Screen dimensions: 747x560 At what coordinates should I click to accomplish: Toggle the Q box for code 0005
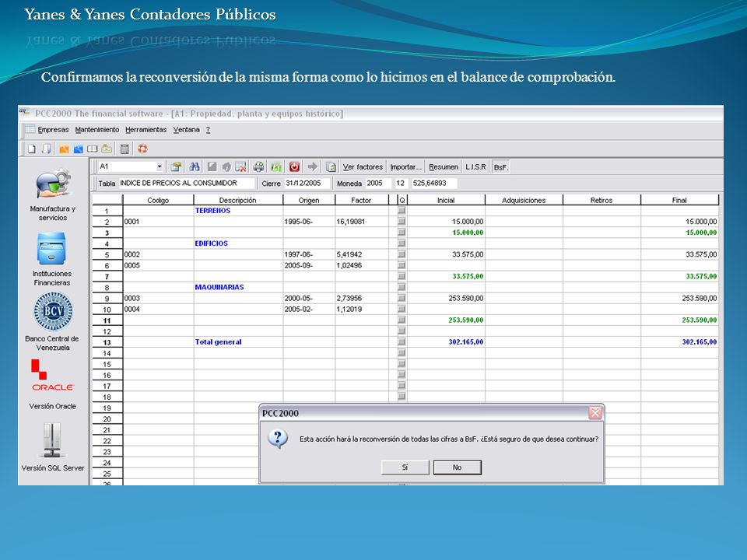click(x=402, y=265)
